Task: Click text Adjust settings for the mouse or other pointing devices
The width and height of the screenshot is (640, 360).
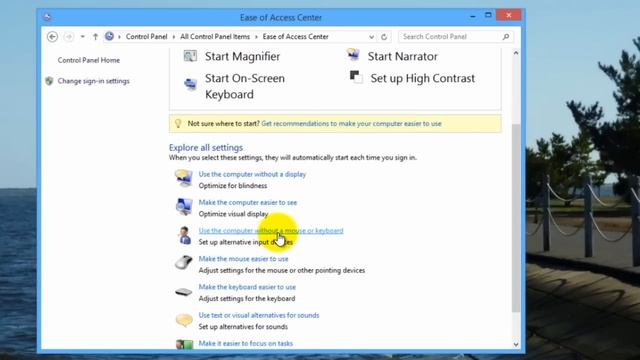Action: click(x=282, y=270)
